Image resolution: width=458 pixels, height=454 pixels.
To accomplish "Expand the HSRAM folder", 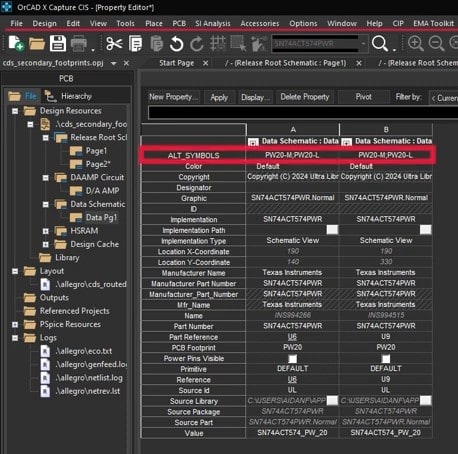I will [x=46, y=231].
